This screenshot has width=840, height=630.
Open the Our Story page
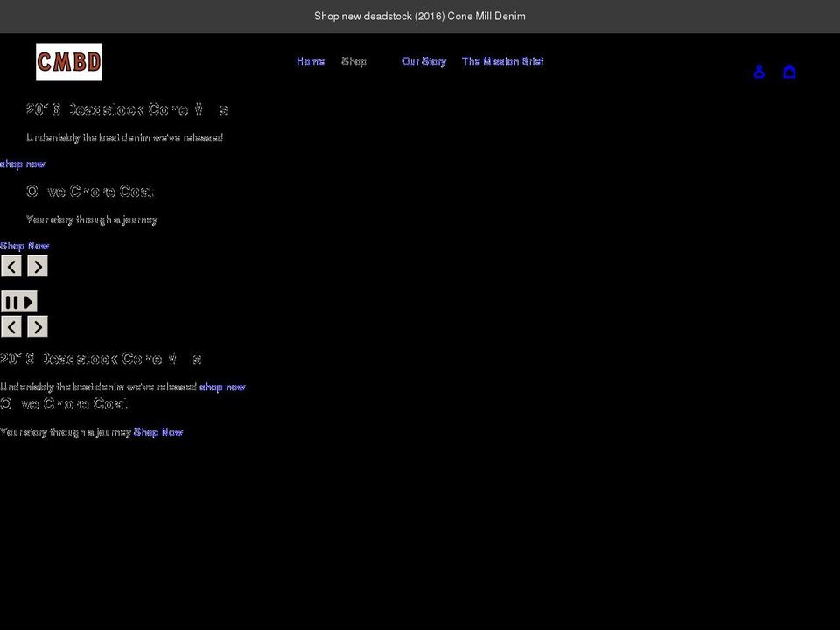[423, 61]
